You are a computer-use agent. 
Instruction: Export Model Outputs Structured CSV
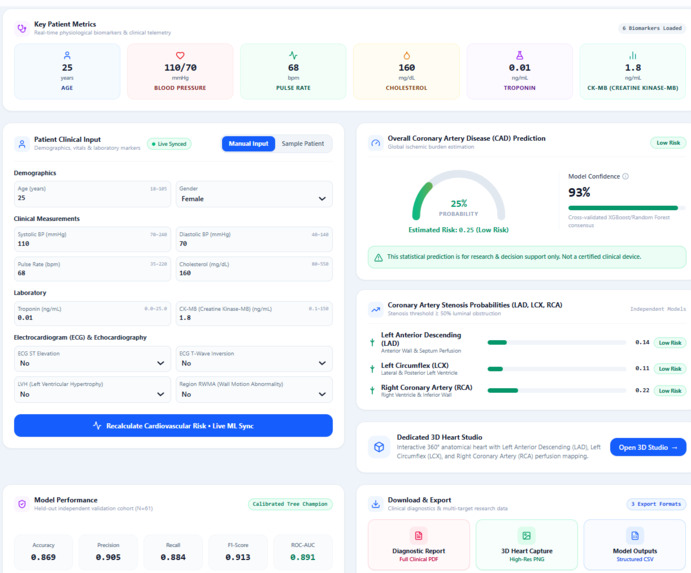tap(635, 545)
